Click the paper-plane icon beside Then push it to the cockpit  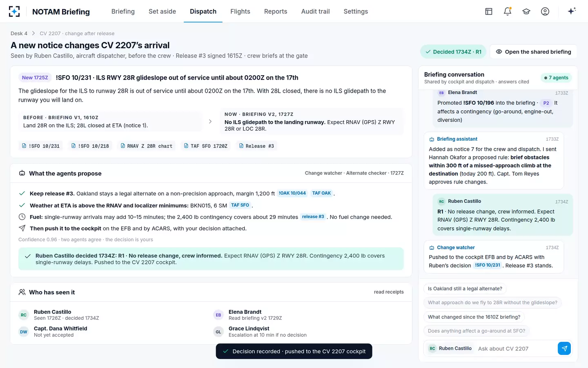(22, 229)
